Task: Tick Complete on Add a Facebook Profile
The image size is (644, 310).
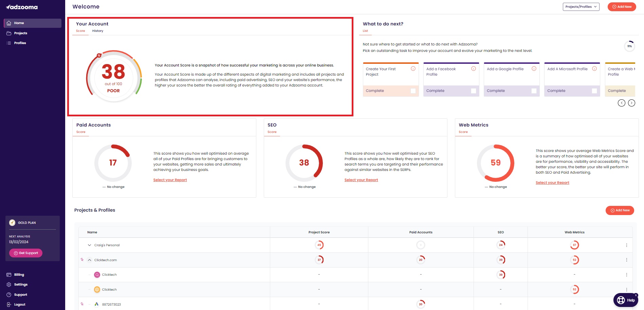Action: (x=474, y=91)
